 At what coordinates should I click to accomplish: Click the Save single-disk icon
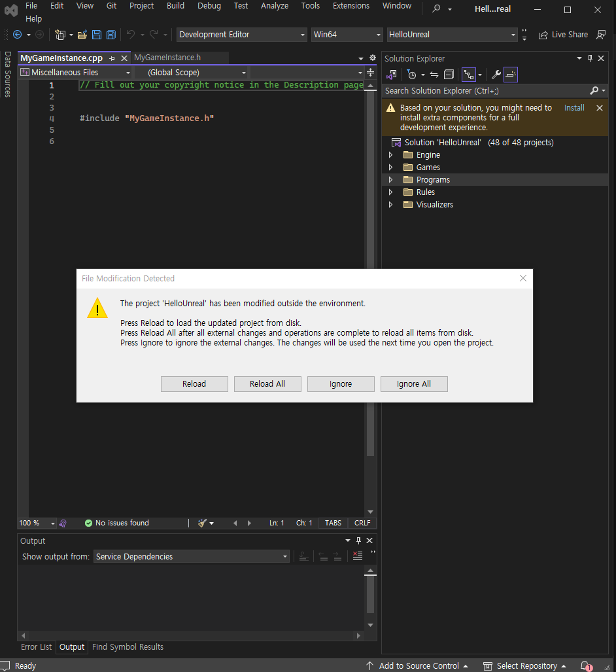[x=97, y=35]
